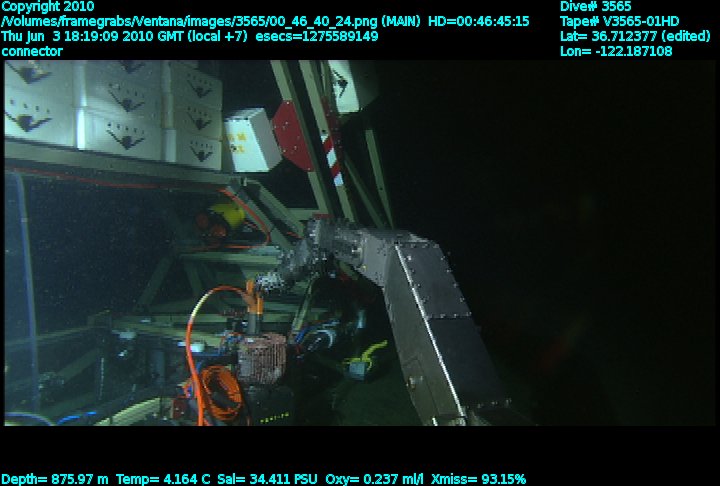
Task: Click the "Sal= 34.411 PSU" readout
Action: [x=267, y=480]
